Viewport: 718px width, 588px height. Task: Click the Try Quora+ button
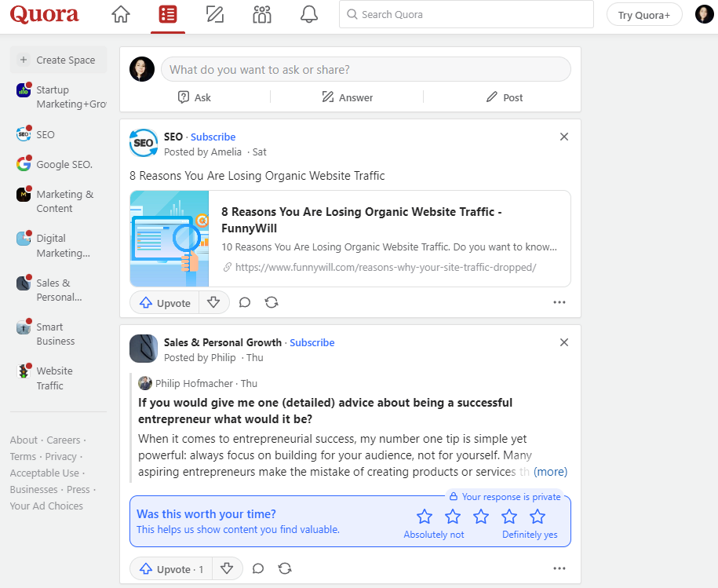tap(644, 15)
